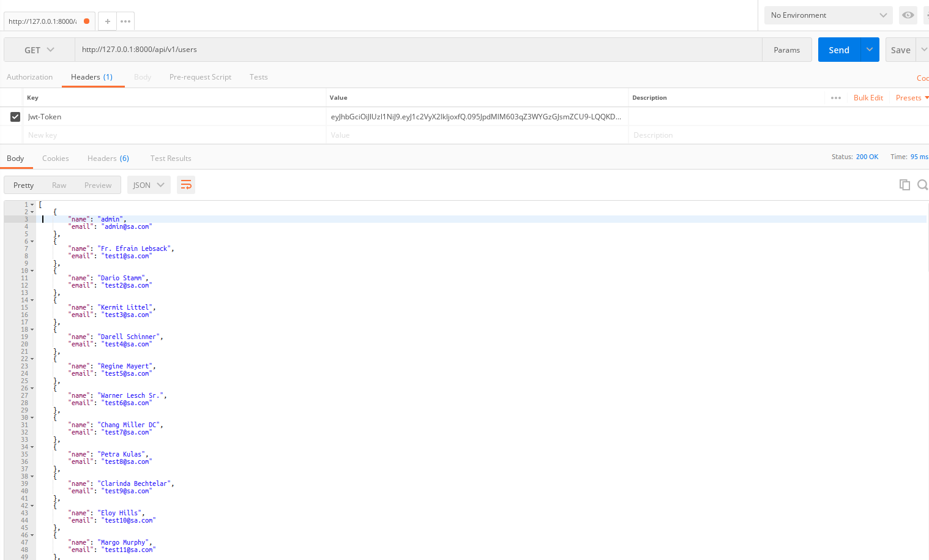The image size is (929, 560).
Task: Open the Params editor
Action: [x=787, y=50]
